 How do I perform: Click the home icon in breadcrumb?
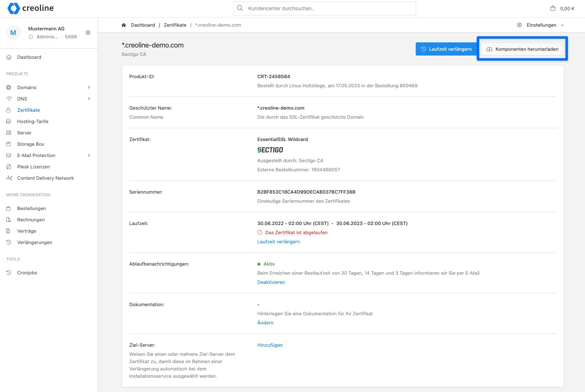pos(124,25)
